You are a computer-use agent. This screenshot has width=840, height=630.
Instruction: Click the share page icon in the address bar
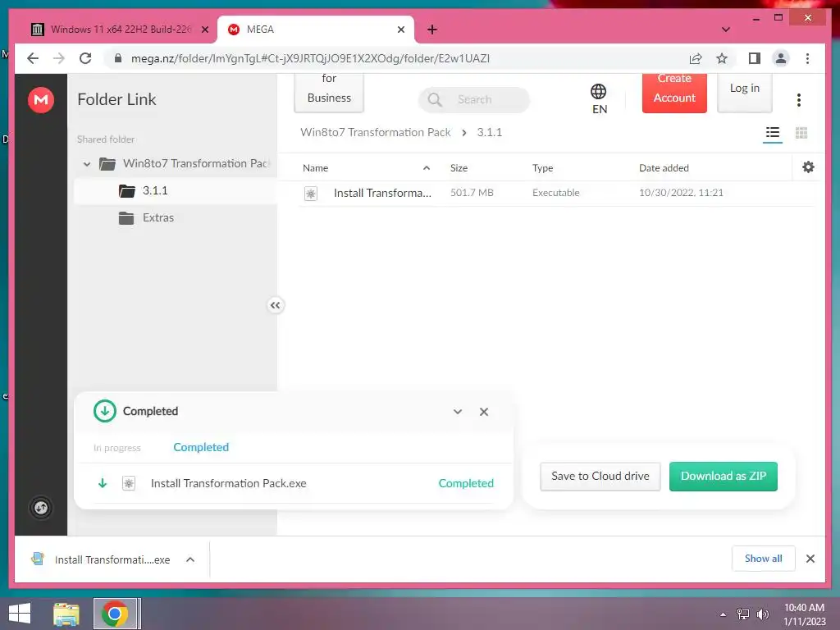click(696, 58)
